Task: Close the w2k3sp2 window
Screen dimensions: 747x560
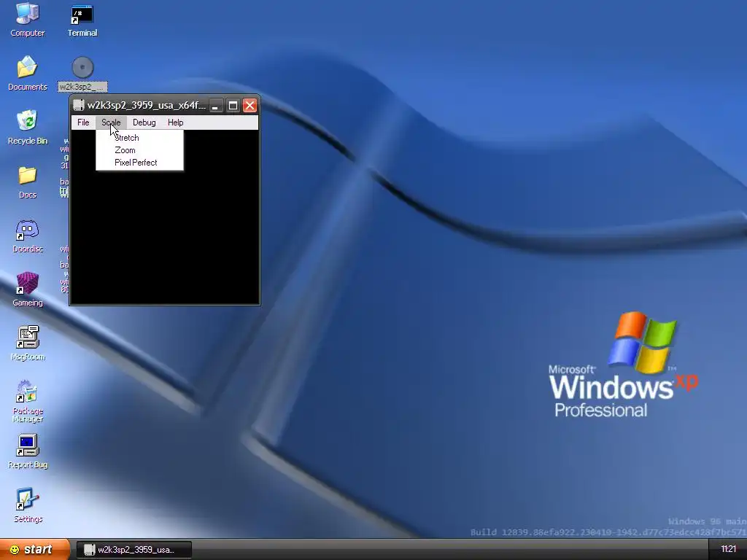Action: click(249, 106)
